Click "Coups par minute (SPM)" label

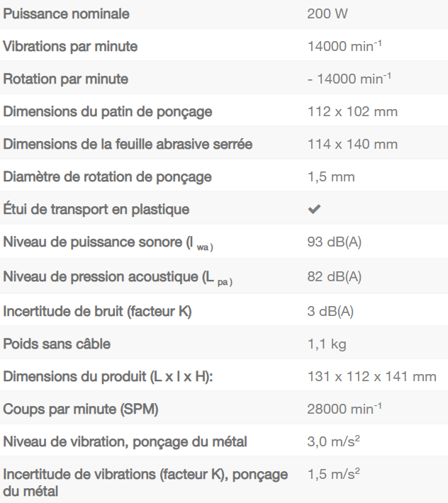coord(81,409)
